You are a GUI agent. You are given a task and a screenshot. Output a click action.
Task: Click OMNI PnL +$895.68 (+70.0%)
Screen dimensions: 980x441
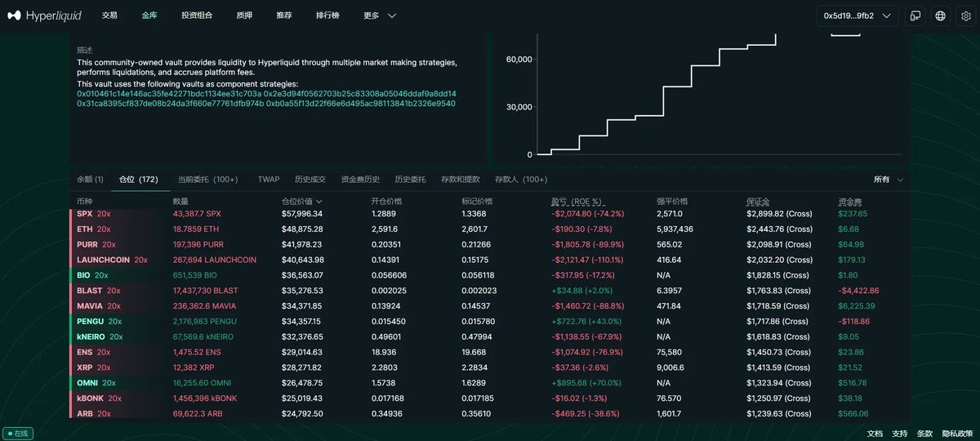(585, 382)
